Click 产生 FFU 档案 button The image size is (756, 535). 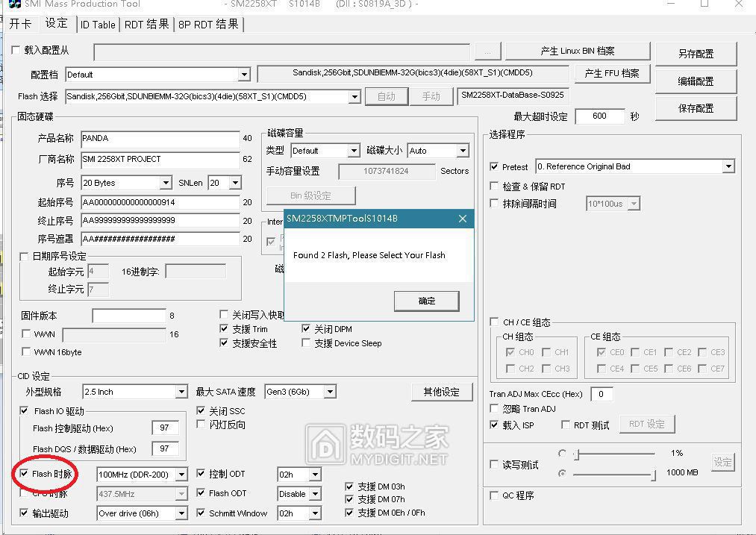tap(612, 74)
